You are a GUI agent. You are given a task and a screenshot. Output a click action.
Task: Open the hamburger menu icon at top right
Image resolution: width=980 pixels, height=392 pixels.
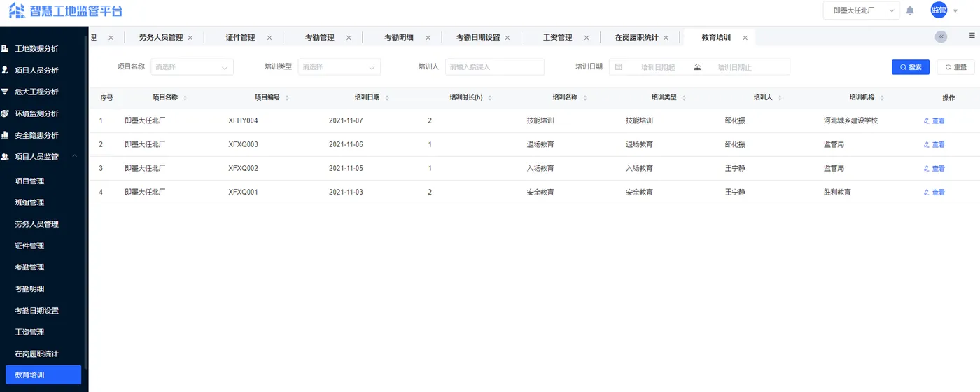pyautogui.click(x=972, y=35)
